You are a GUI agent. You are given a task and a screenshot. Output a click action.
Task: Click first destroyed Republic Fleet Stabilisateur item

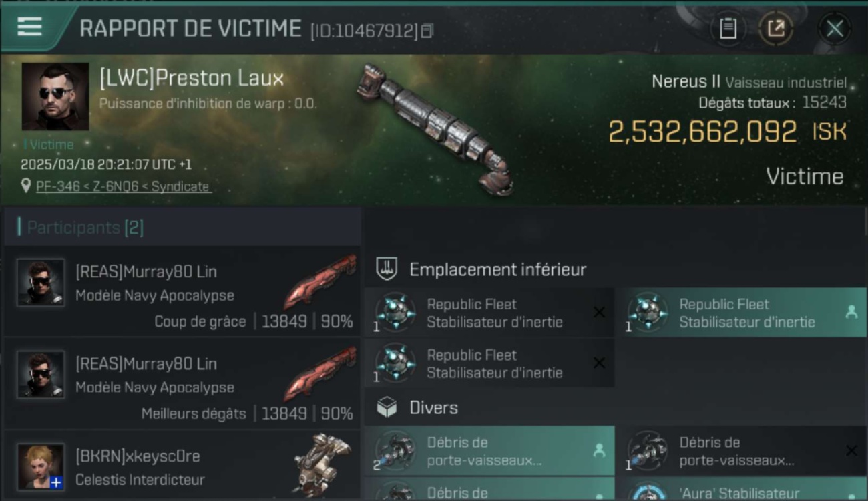(x=489, y=312)
